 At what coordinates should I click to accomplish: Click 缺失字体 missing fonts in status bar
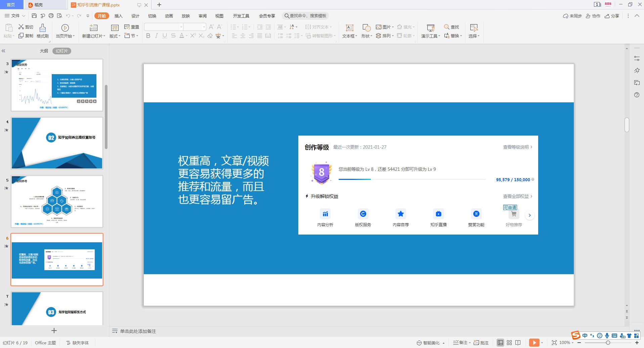click(x=78, y=343)
